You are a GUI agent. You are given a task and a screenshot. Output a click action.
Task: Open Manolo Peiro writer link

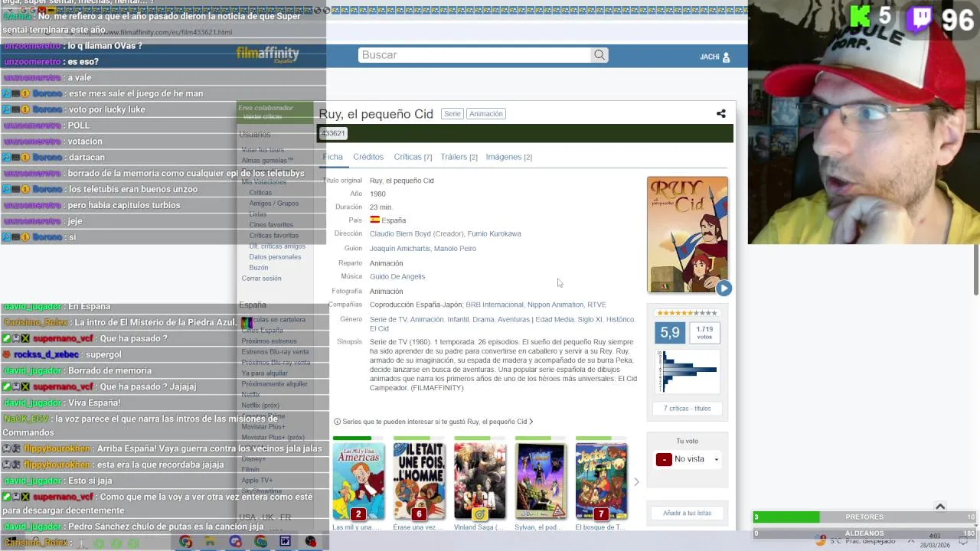[x=455, y=249]
